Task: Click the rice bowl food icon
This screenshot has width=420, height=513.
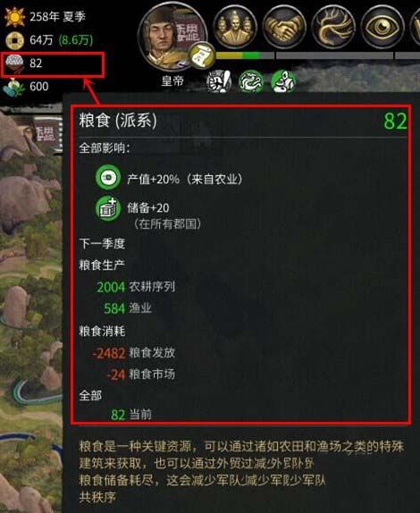Action: (x=14, y=63)
